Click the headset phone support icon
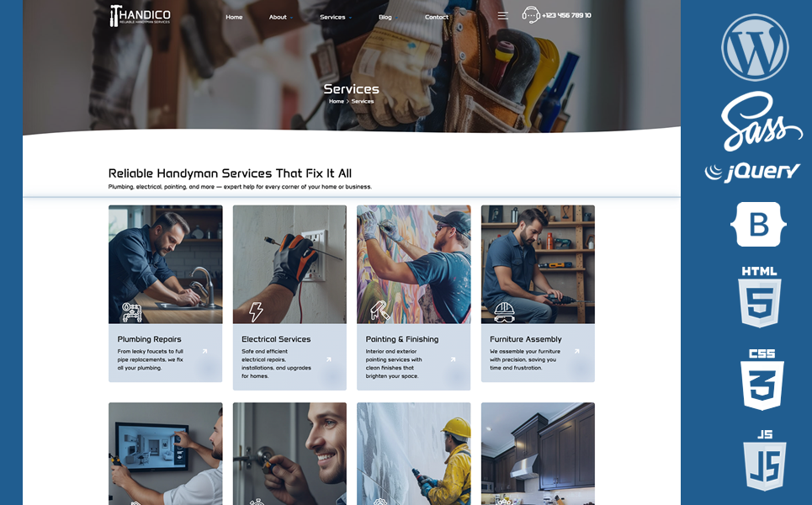The height and width of the screenshot is (505, 812). click(x=531, y=15)
